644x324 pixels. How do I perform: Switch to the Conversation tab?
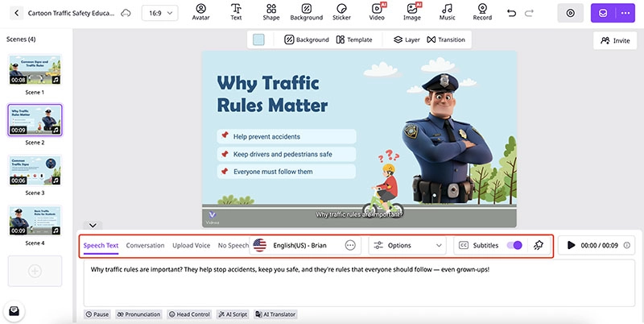click(x=145, y=245)
